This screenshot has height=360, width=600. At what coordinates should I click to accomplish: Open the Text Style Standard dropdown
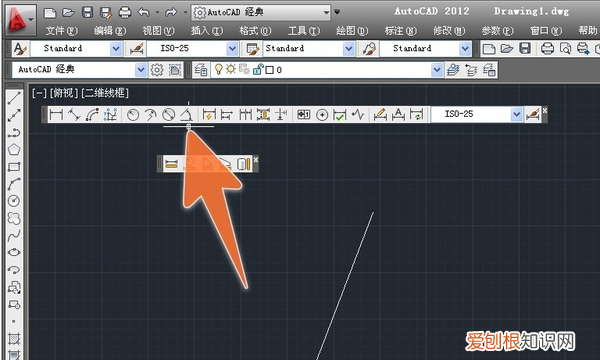[x=116, y=49]
